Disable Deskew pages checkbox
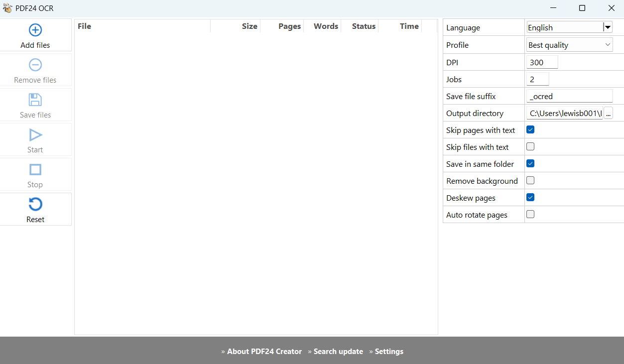 530,197
